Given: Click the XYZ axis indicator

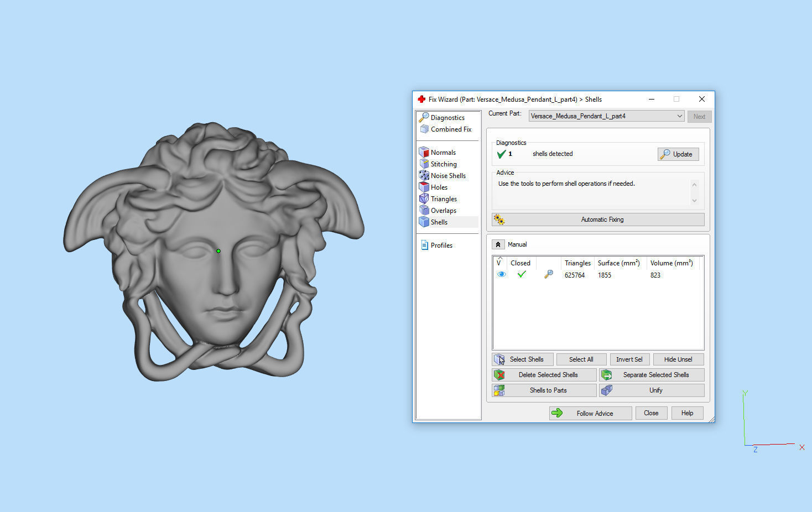Looking at the screenshot, I should point(773,421).
